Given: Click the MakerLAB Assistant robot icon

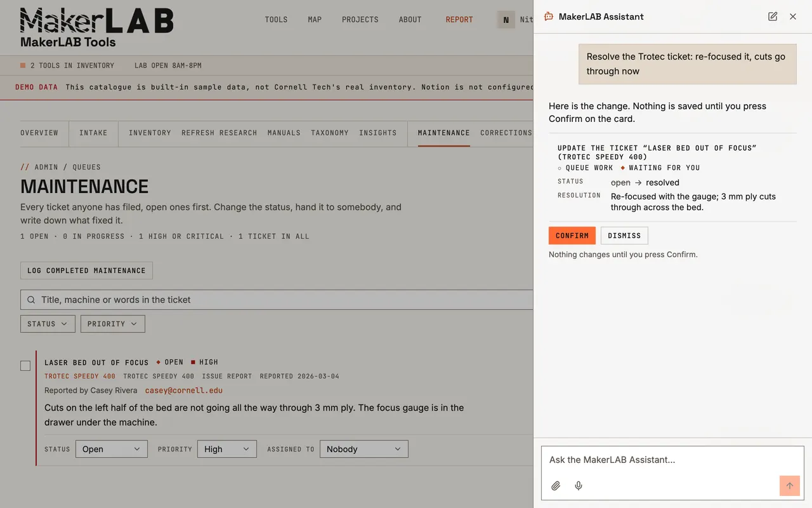Looking at the screenshot, I should pyautogui.click(x=549, y=17).
